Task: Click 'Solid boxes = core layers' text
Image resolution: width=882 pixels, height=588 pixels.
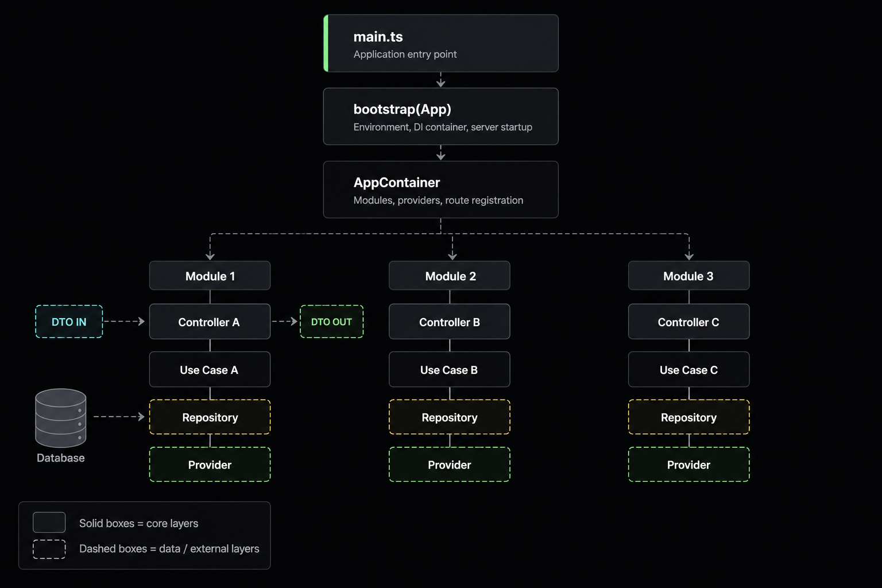Action: (138, 523)
